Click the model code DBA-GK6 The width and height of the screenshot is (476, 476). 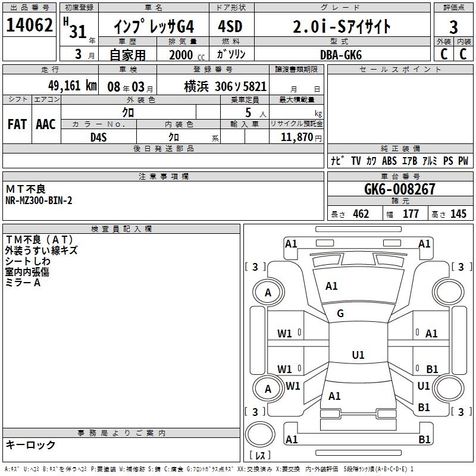tap(340, 54)
